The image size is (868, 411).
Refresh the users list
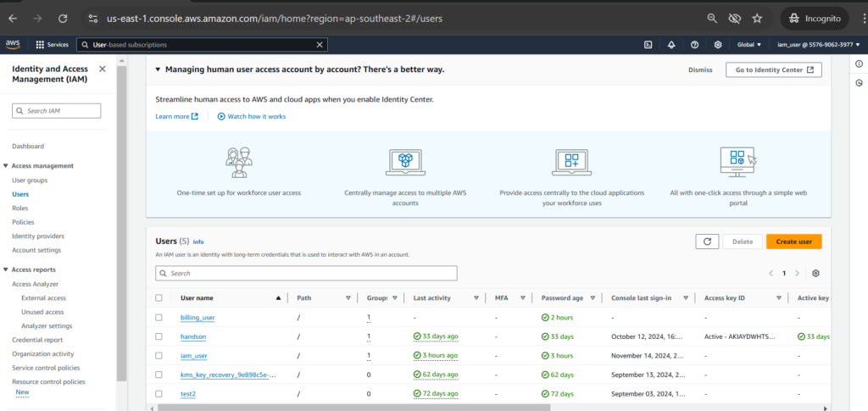[707, 242]
